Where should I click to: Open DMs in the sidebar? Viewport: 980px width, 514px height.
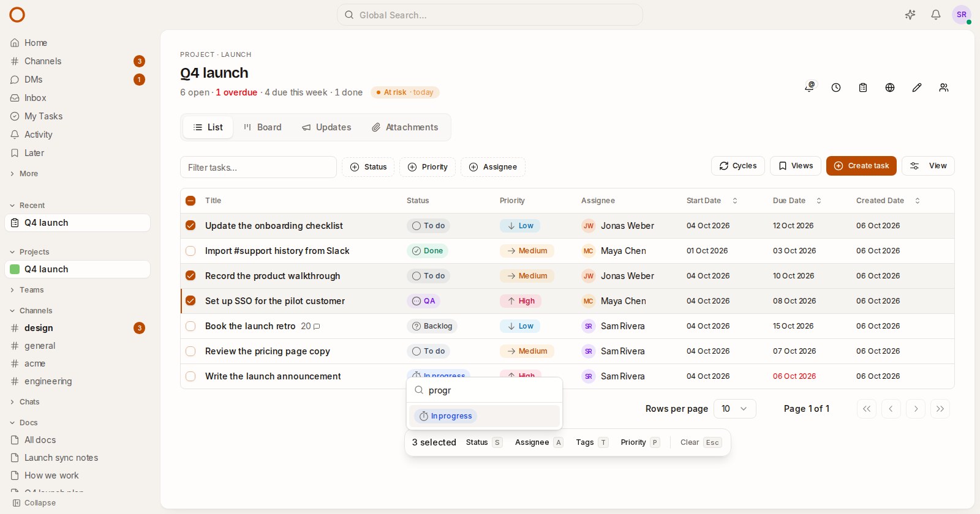click(77, 80)
